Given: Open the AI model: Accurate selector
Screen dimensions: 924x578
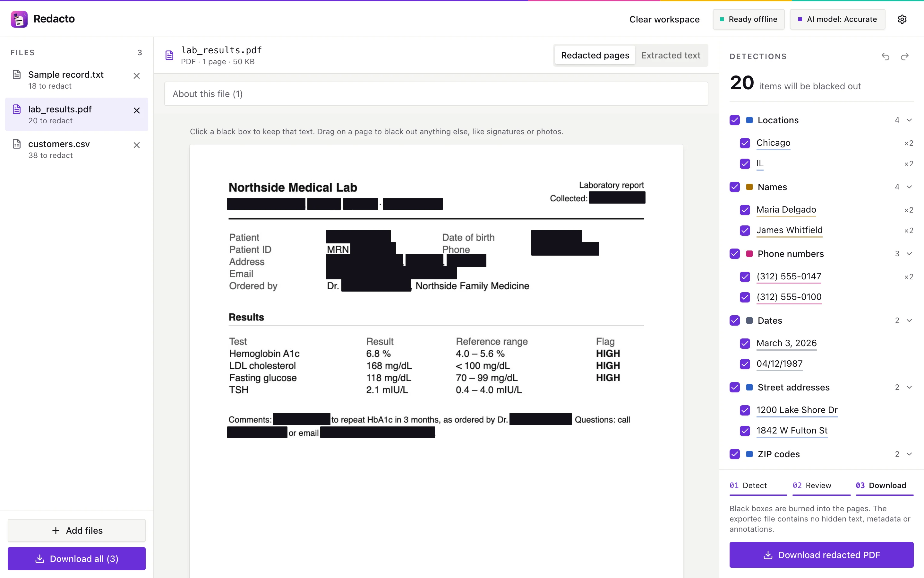Looking at the screenshot, I should point(837,19).
